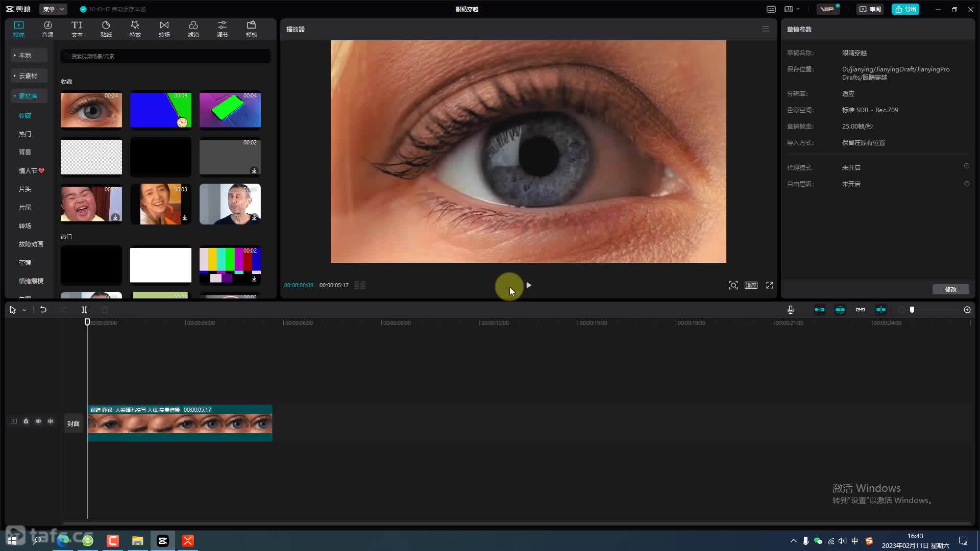Split the clip at playhead
This screenshot has width=980, height=551.
[84, 310]
